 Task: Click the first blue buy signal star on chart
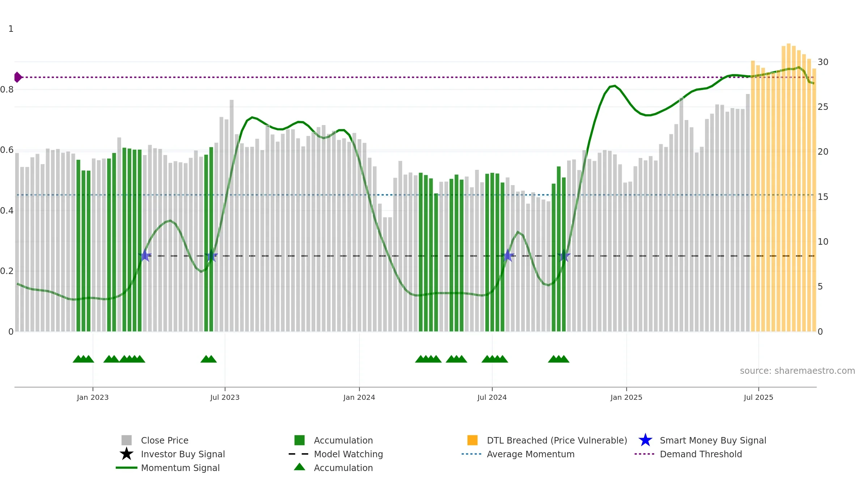point(145,256)
